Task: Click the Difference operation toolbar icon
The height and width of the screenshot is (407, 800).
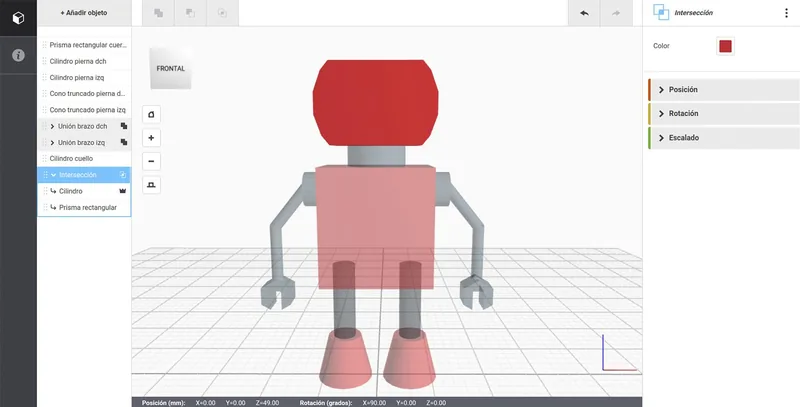Action: coord(190,13)
